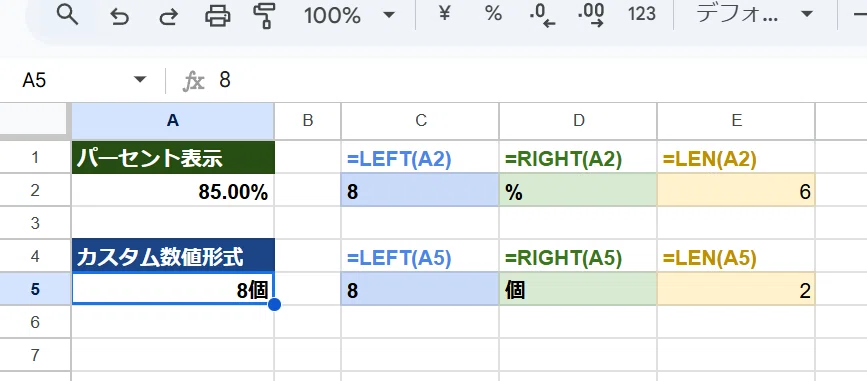Viewport: 867px width, 381px height.
Task: Increase decimal places
Action: click(591, 15)
